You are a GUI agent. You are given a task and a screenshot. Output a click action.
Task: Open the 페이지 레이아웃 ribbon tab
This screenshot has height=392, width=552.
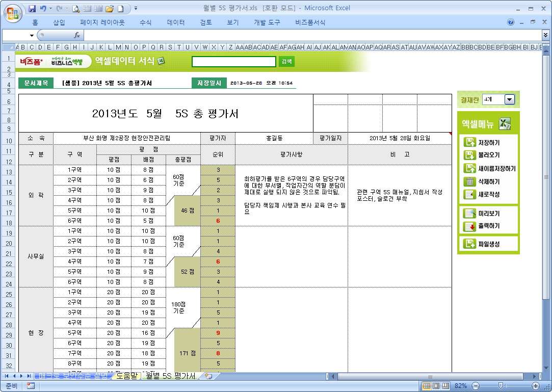tap(102, 22)
